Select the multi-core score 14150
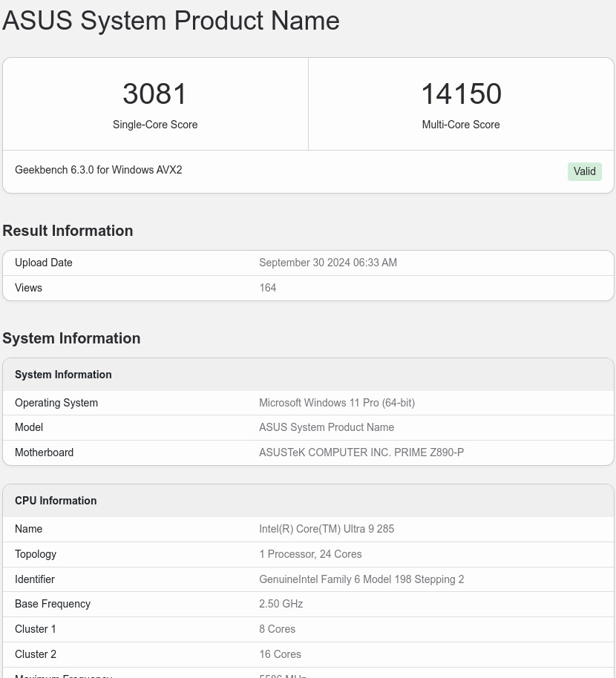This screenshot has height=678, width=616. [x=461, y=93]
